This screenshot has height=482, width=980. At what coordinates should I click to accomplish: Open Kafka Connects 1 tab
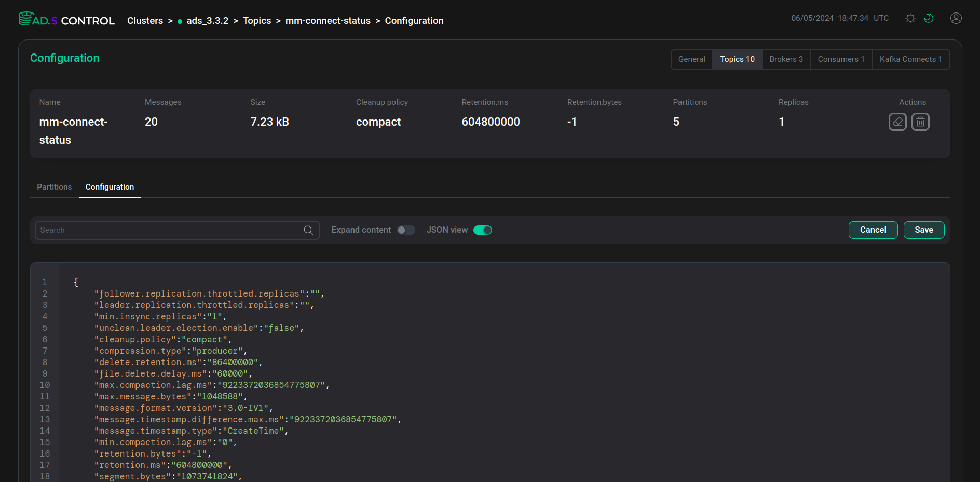[x=910, y=59]
